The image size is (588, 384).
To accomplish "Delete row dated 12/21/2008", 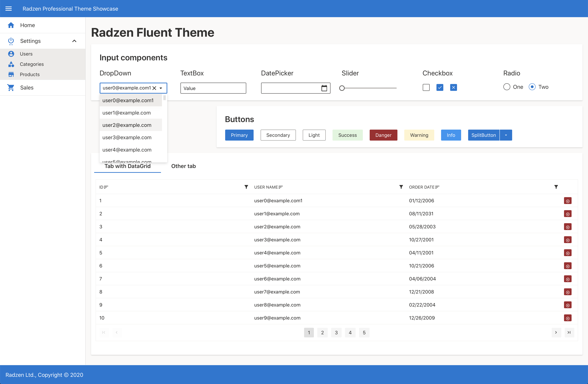I will click(x=567, y=292).
